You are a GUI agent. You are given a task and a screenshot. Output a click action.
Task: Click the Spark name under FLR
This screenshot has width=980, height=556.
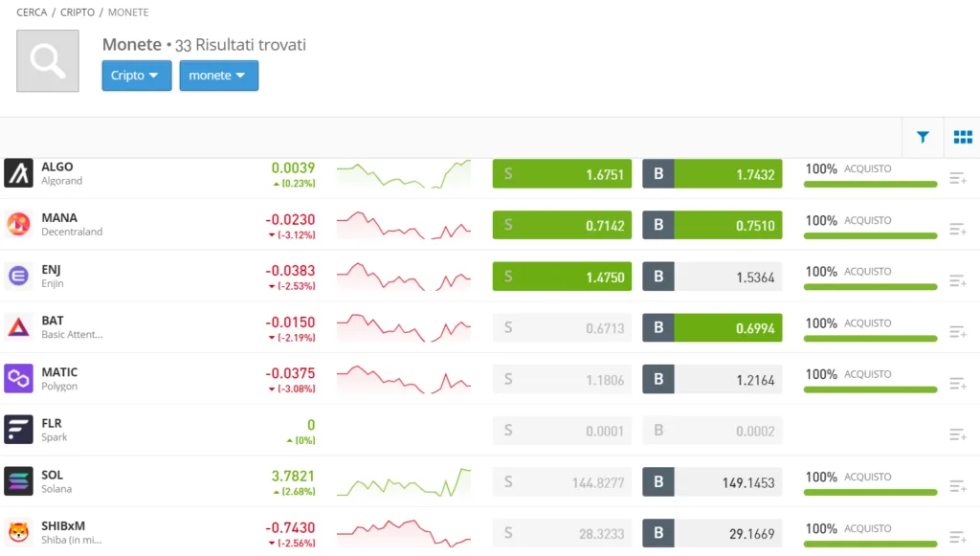click(55, 437)
